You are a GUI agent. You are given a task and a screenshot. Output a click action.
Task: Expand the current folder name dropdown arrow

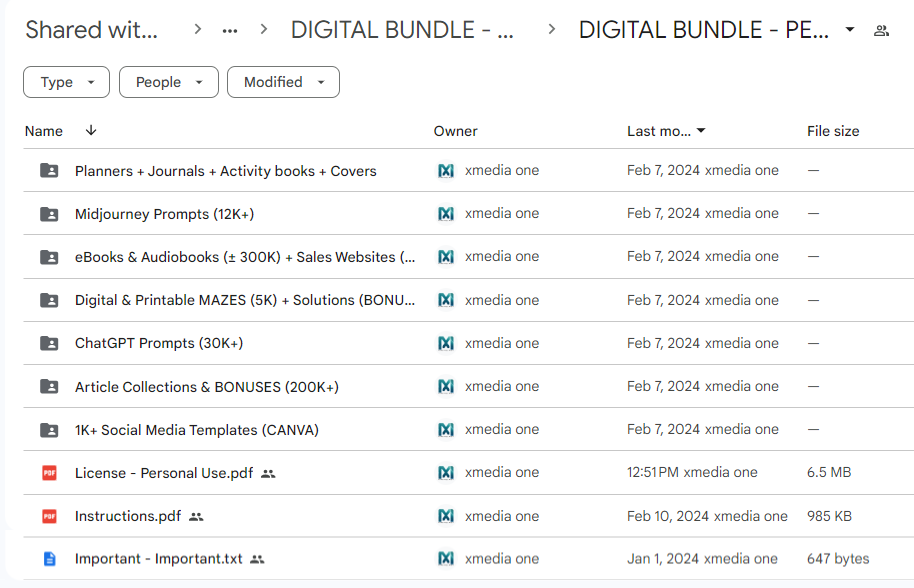(x=849, y=30)
